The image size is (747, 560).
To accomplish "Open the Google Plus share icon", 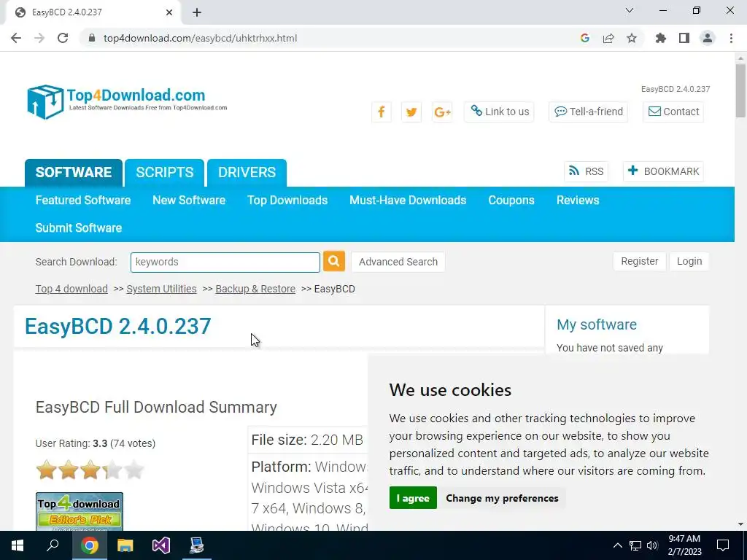I will tap(441, 112).
